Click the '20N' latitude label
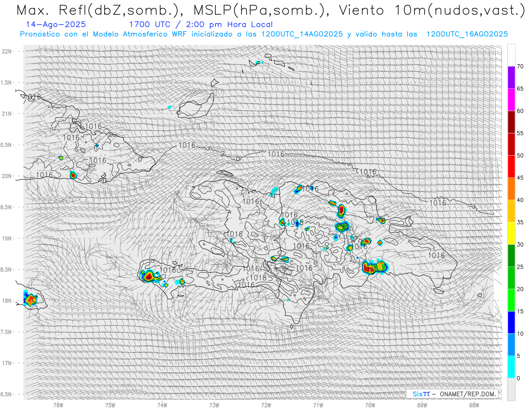This screenshot has width=532, height=411. point(7,176)
